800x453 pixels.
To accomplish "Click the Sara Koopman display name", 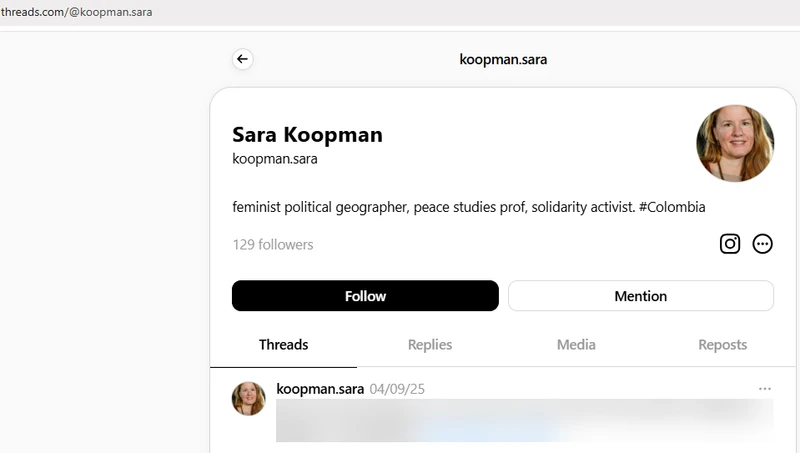I will tap(307, 135).
